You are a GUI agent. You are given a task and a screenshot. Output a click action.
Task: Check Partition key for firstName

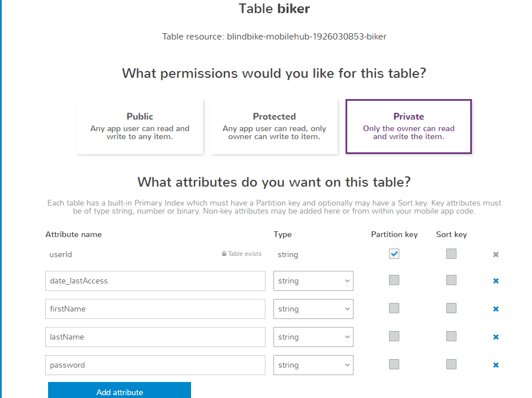(394, 308)
